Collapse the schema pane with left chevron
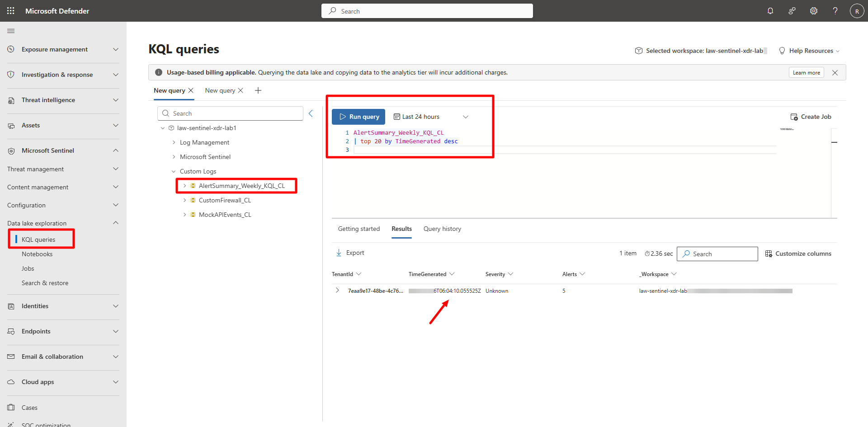 click(311, 113)
